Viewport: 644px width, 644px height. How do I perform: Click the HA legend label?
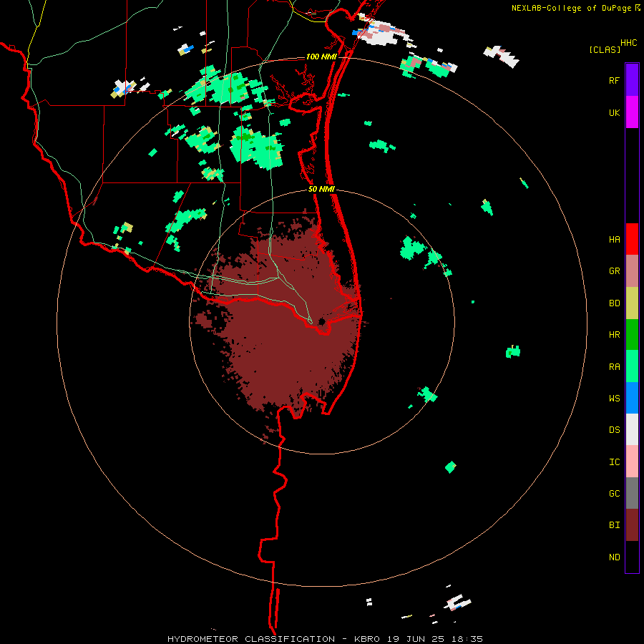tap(614, 240)
